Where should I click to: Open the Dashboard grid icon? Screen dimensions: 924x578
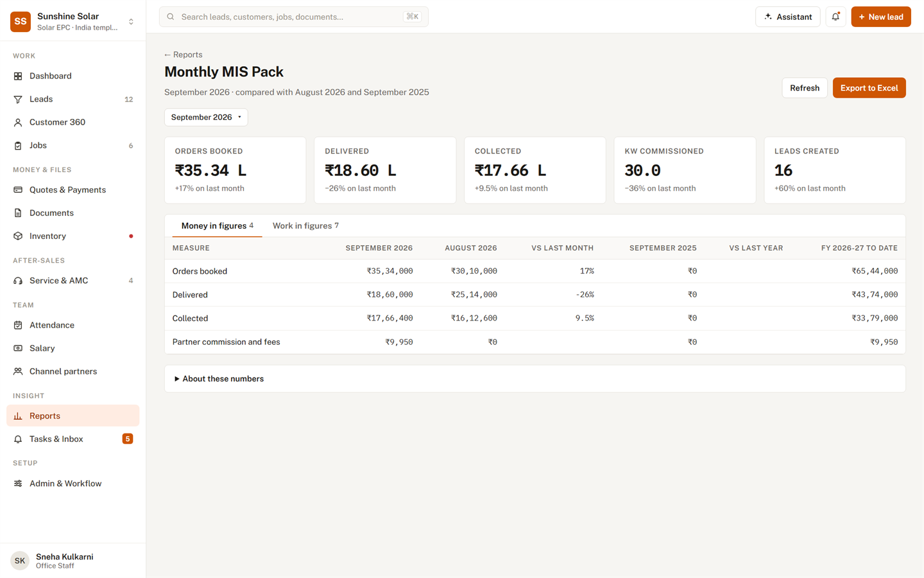point(18,76)
